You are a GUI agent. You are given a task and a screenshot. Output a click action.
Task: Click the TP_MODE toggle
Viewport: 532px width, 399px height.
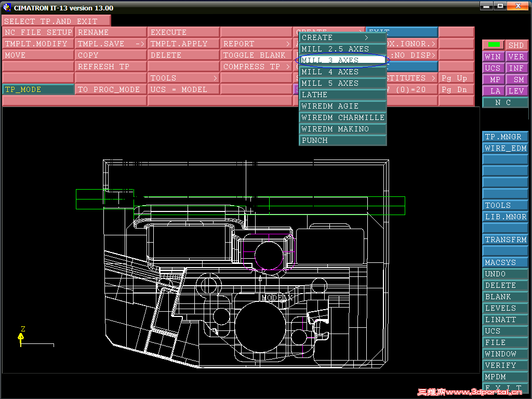[x=38, y=89]
